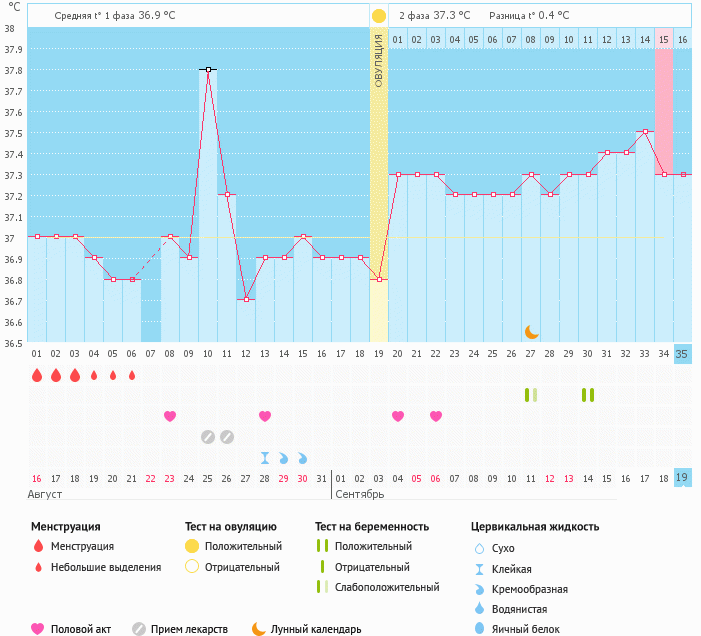Screen dimensions: 701x636
Task: Click the medication icon on cycle day 10
Action: 208,436
